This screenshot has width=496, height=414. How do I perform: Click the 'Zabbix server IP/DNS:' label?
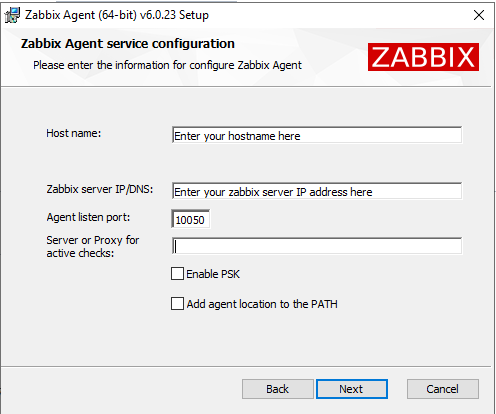[x=100, y=189]
